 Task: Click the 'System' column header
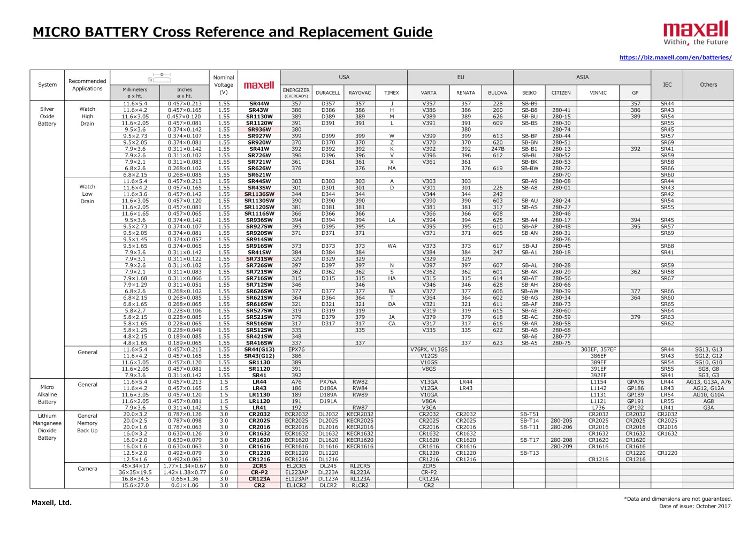coord(47,85)
